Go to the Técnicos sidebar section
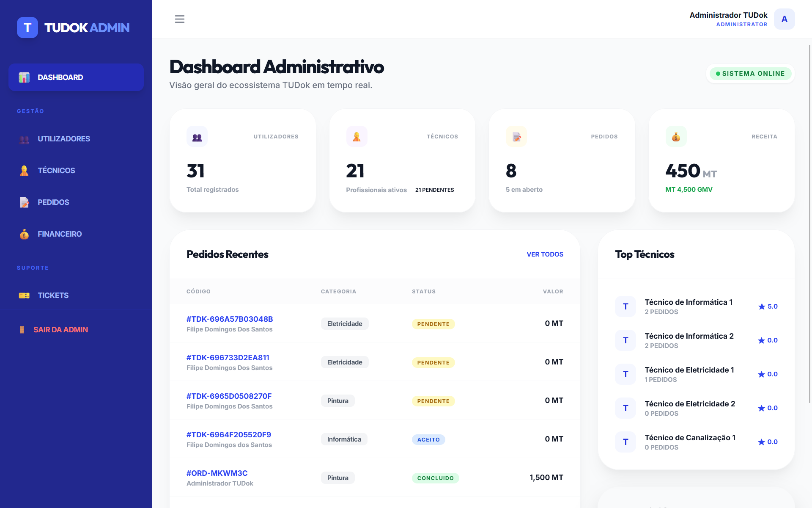The width and height of the screenshot is (812, 508). point(56,171)
